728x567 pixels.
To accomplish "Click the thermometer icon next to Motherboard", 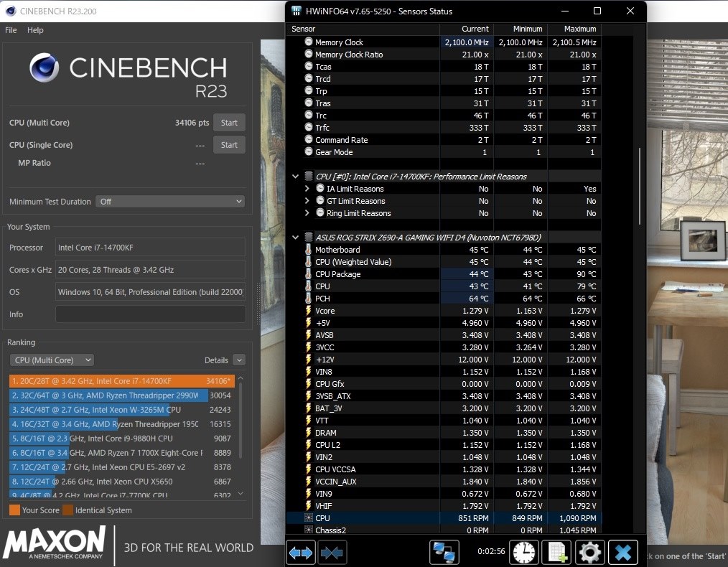I will [308, 250].
